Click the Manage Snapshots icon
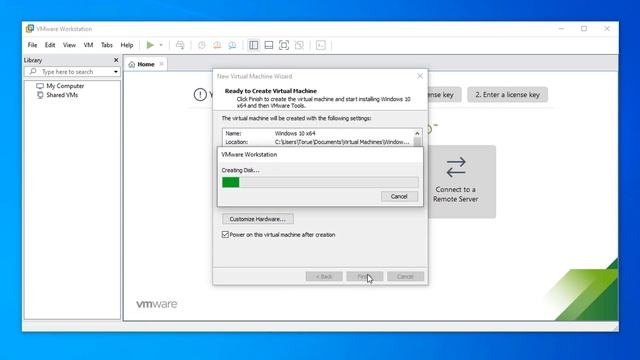640x360 pixels. 232,45
